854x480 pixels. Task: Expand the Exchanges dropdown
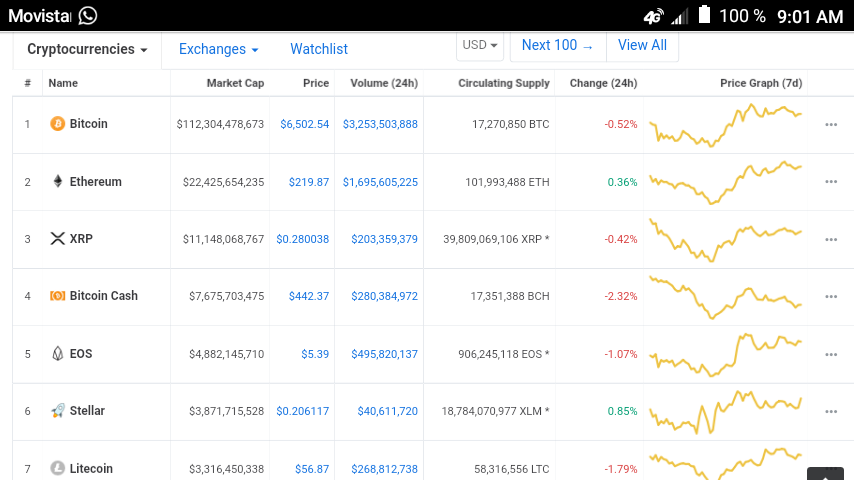click(x=218, y=49)
